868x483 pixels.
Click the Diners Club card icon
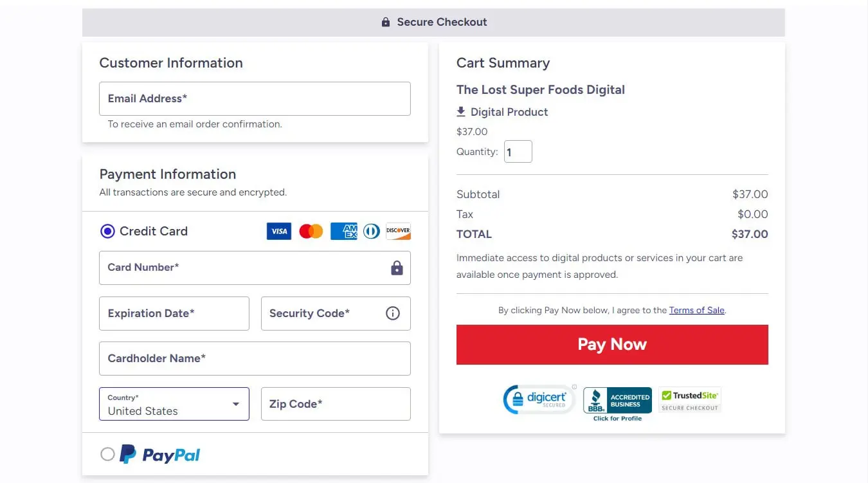click(x=372, y=232)
